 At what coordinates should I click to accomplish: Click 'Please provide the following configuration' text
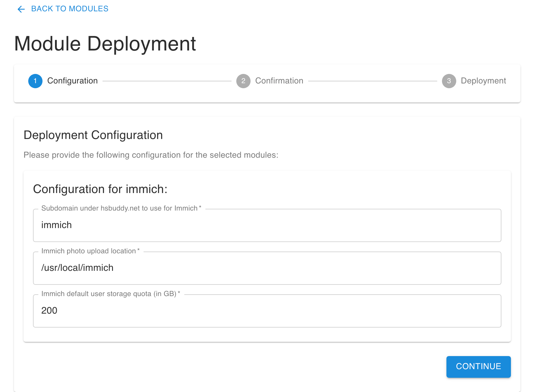[151, 155]
